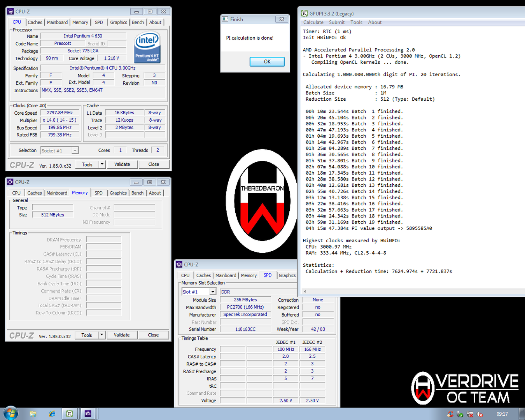This screenshot has height=420, width=525.
Task: Click the Tools button in the CPU tab window
Action: (87, 164)
